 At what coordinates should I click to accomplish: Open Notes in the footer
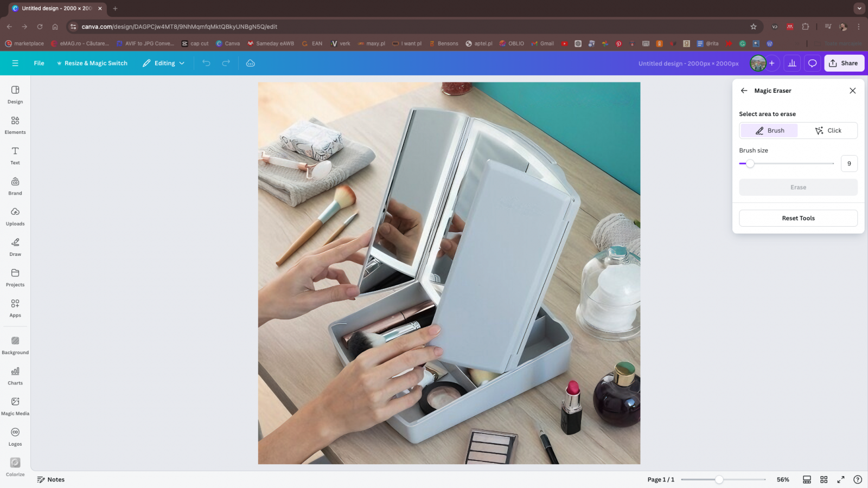pos(50,479)
